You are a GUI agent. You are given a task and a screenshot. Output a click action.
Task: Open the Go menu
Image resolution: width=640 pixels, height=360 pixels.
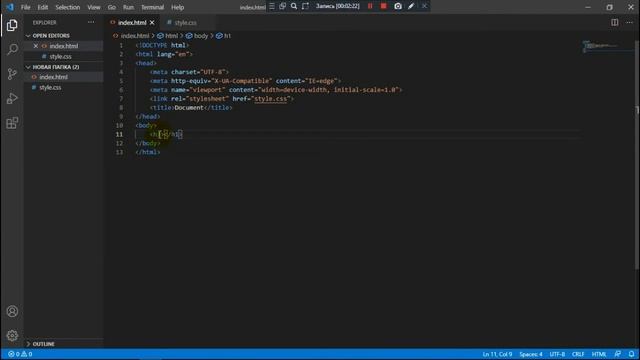tap(111, 7)
